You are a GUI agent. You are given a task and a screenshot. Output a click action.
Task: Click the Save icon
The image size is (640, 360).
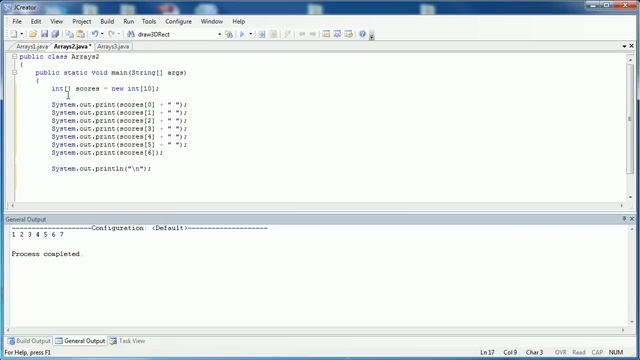44,34
